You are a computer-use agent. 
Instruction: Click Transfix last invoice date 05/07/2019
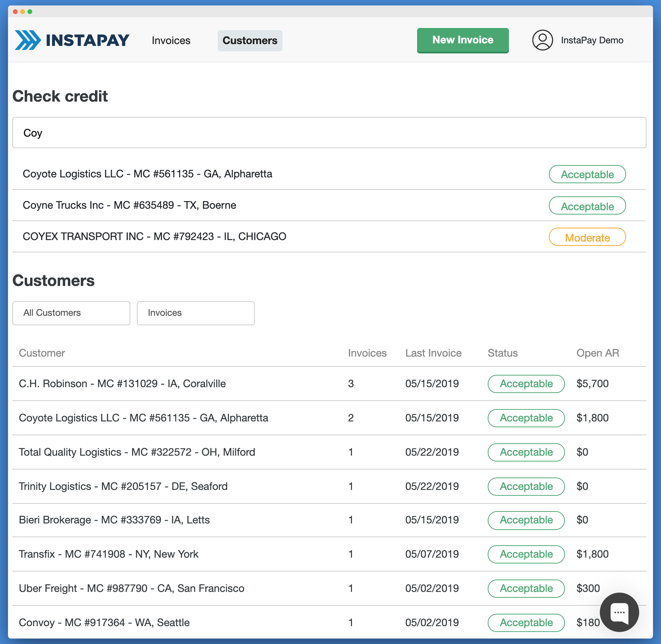(432, 554)
